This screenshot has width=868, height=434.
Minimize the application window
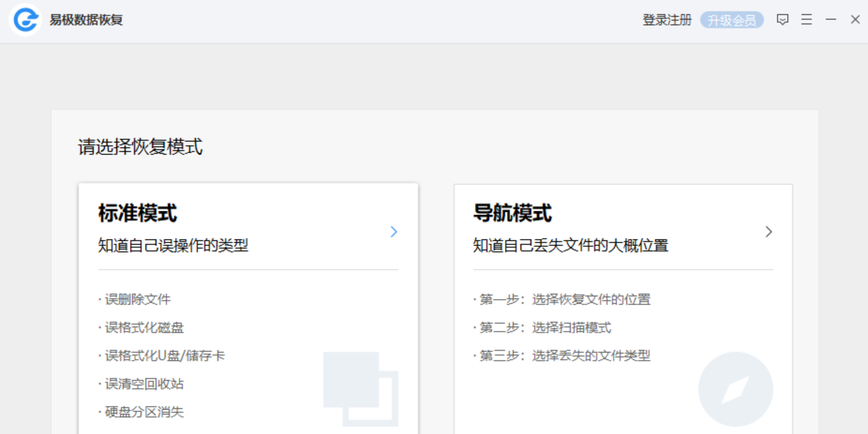coord(831,20)
